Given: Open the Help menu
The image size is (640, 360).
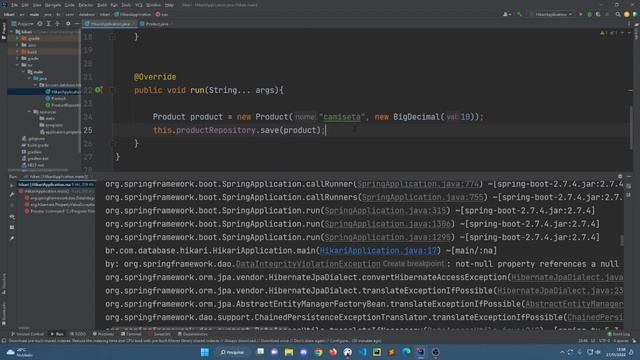Looking at the screenshot, I should [x=170, y=5].
